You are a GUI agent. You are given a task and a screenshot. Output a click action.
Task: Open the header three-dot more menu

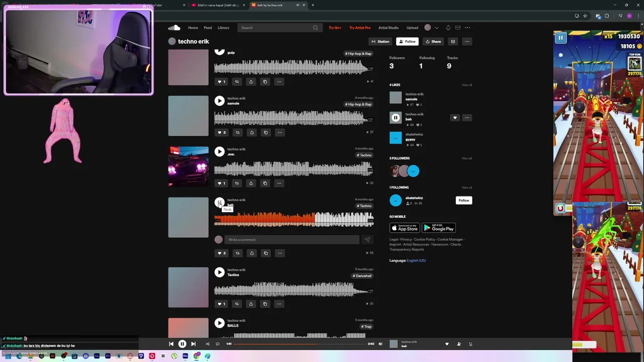[x=467, y=28]
